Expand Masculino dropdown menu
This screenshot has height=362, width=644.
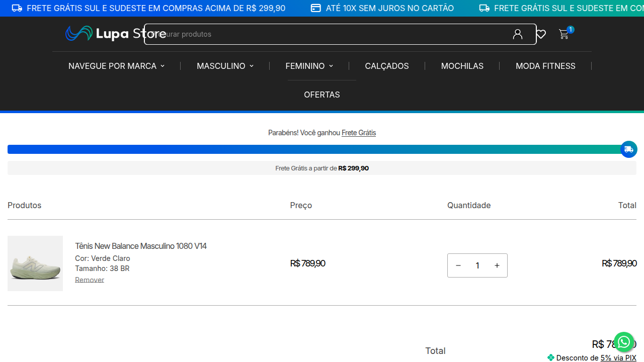point(225,66)
